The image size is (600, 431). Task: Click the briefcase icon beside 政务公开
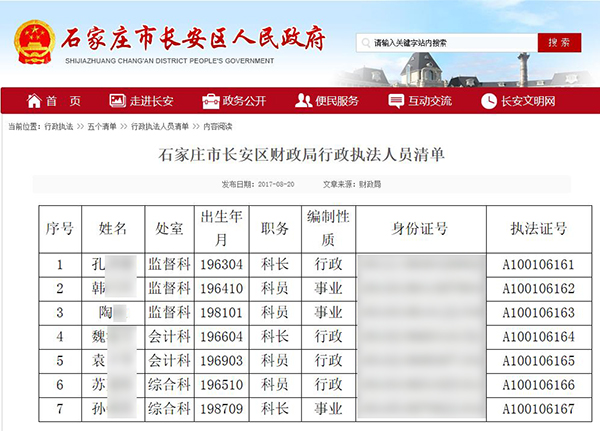(210, 101)
